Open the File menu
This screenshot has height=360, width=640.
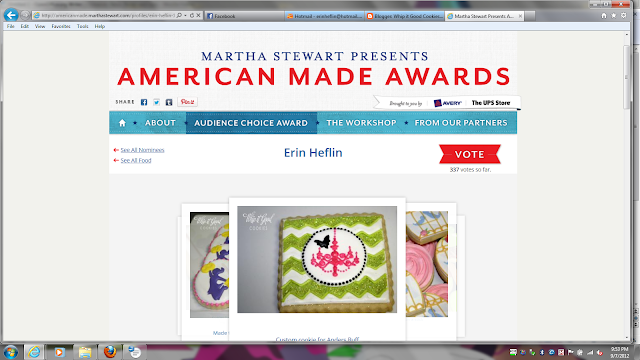click(11, 26)
